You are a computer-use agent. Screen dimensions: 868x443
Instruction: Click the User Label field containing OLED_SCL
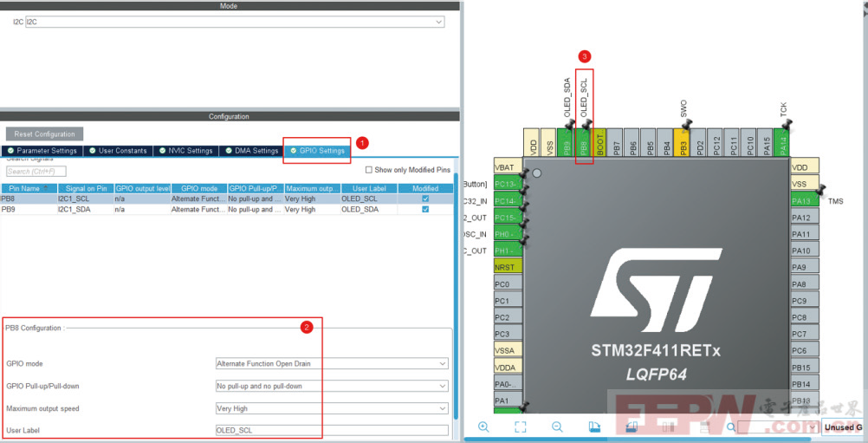[332, 430]
